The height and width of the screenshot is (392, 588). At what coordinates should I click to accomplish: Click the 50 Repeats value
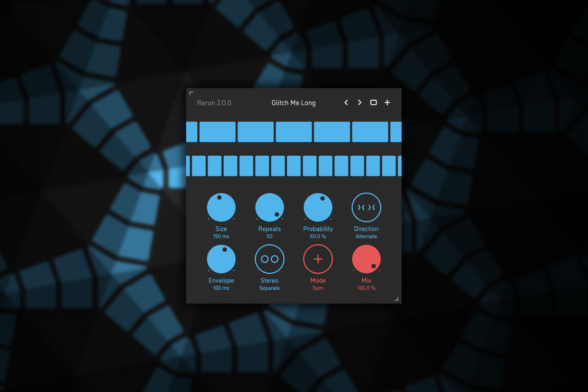pos(269,236)
